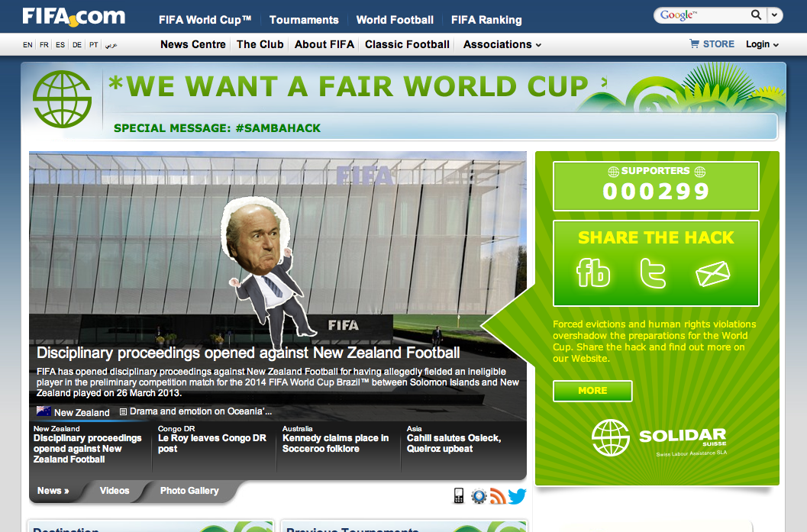Select the Le Roy leaves Congo DR story
The image size is (807, 532).
[x=213, y=439]
